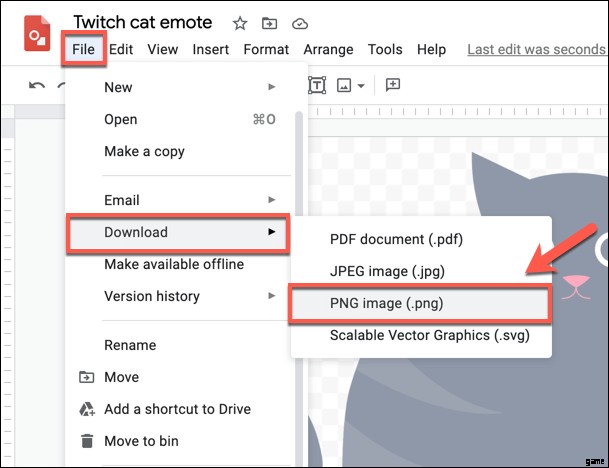Viewport: 609px width, 468px height.
Task: Select Add a shortcut to Drive
Action: 178,409
